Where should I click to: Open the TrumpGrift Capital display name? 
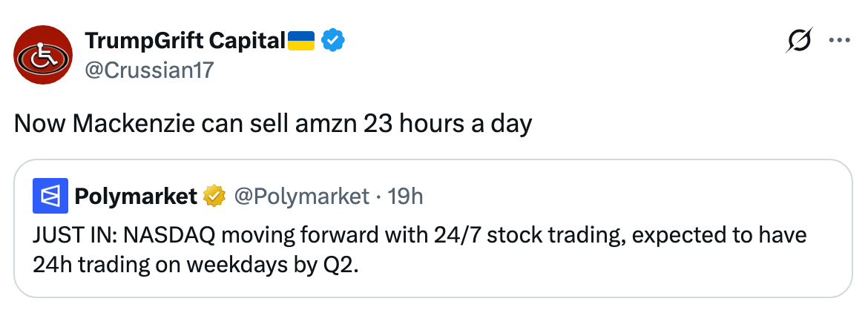tap(185, 40)
